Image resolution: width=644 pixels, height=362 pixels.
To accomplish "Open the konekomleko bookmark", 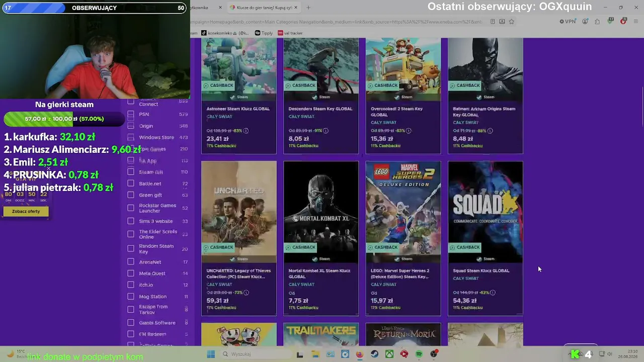I will click(x=225, y=33).
